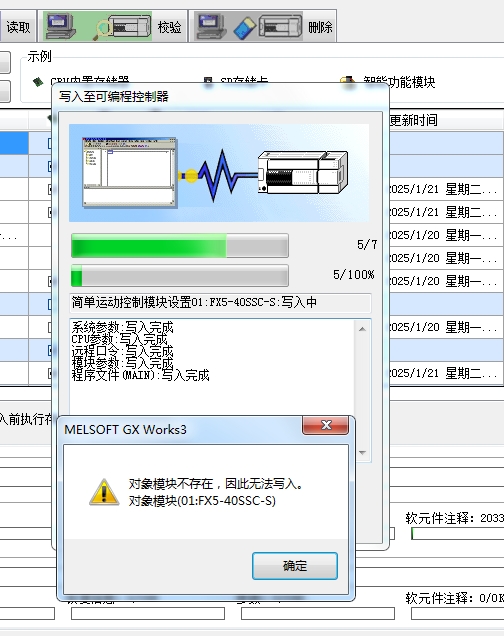
Task: Click the 5/100% module progress bar
Action: tap(180, 275)
